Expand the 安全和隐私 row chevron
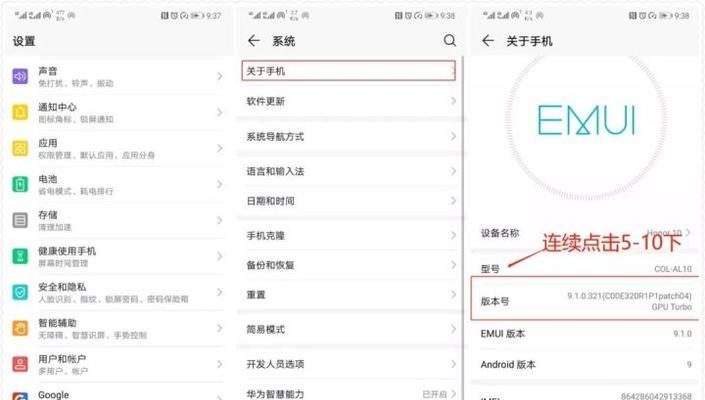This screenshot has width=705, height=400. click(x=219, y=292)
